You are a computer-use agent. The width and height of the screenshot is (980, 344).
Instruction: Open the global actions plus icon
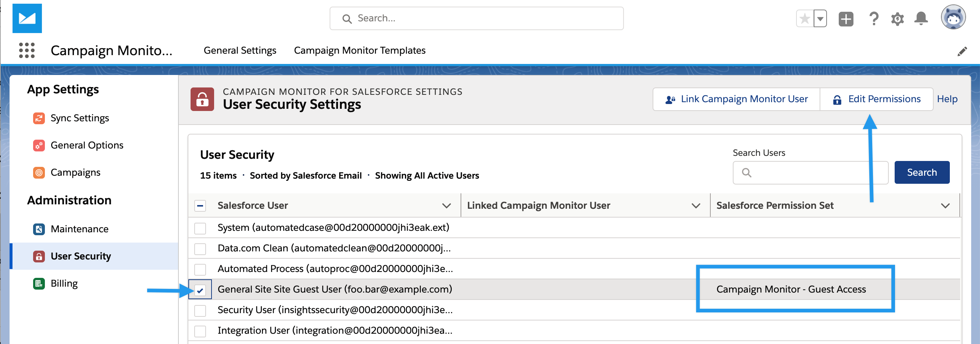846,19
